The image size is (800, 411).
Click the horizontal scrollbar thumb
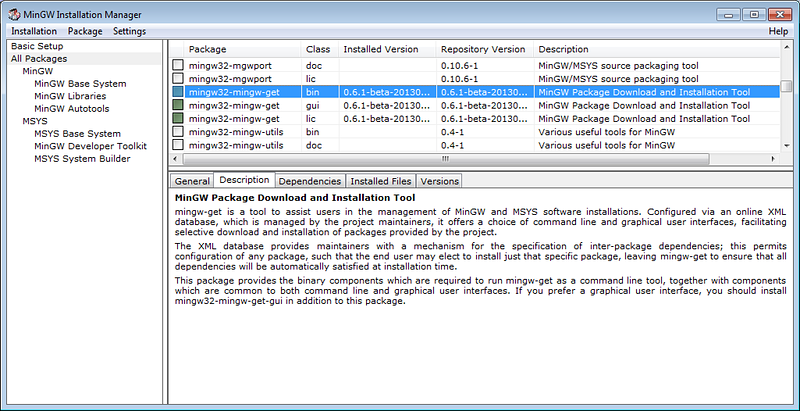(445, 159)
